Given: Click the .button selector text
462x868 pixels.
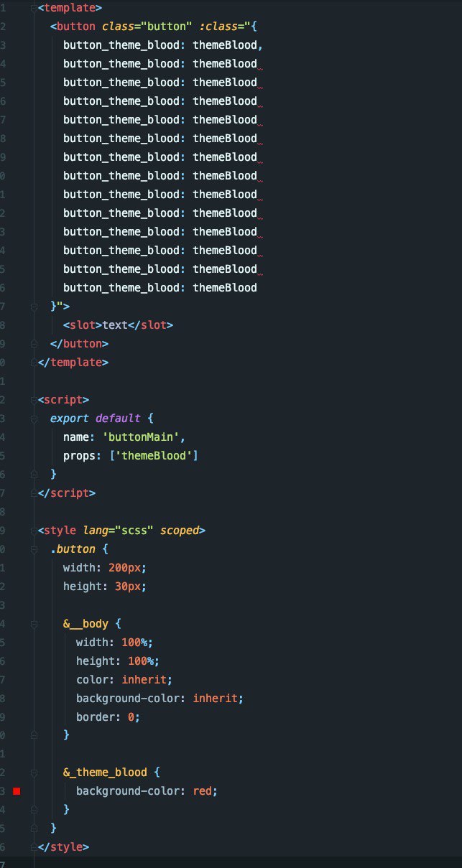Looking at the screenshot, I should [x=73, y=549].
